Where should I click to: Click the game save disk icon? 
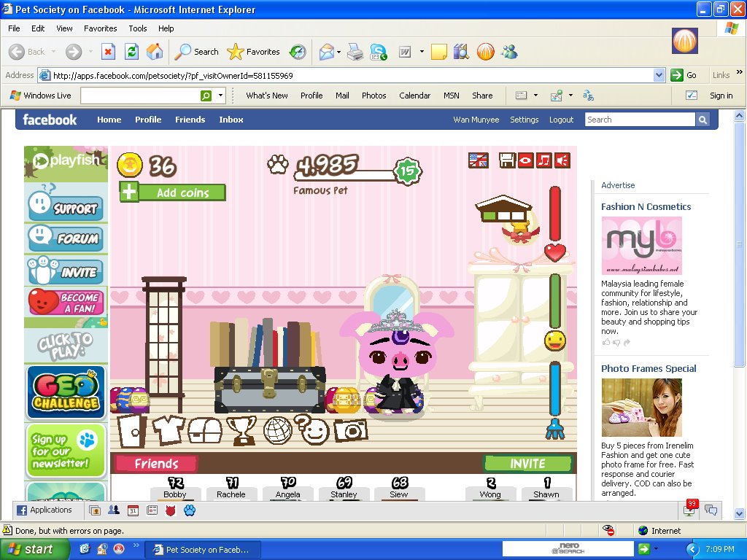(x=508, y=160)
